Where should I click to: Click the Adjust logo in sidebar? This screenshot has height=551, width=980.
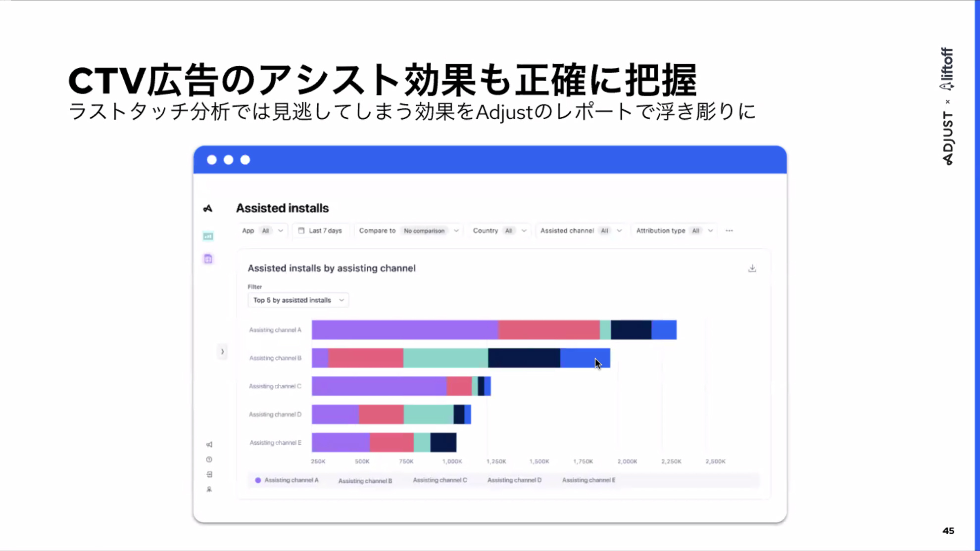coord(208,208)
